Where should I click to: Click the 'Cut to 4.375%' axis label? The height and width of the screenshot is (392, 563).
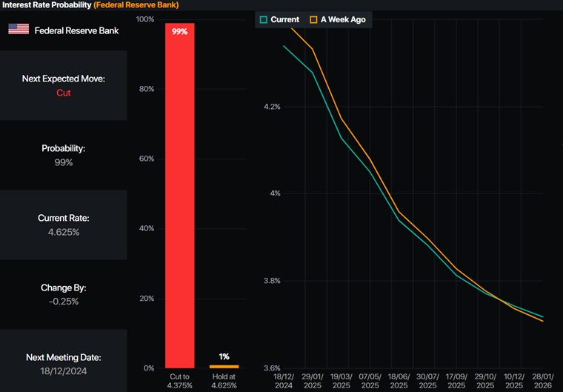tap(179, 380)
